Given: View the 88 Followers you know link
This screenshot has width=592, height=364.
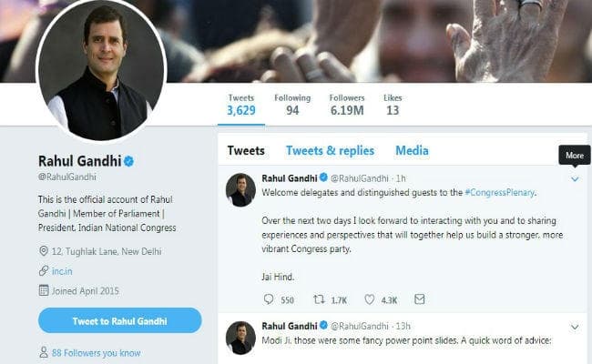Looking at the screenshot, I should (96, 352).
